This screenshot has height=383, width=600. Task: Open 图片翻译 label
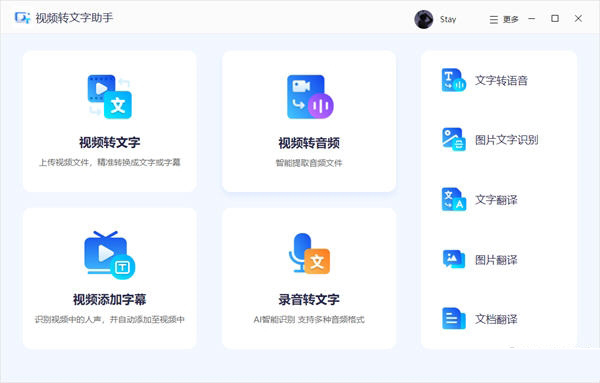(496, 260)
